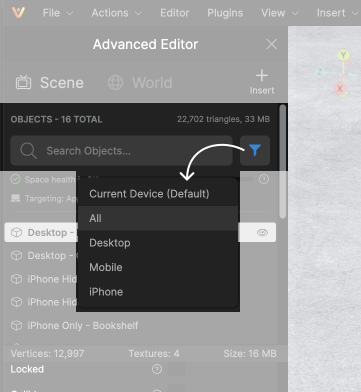Click the plus Insert button in panel
361x392 pixels.
[262, 82]
